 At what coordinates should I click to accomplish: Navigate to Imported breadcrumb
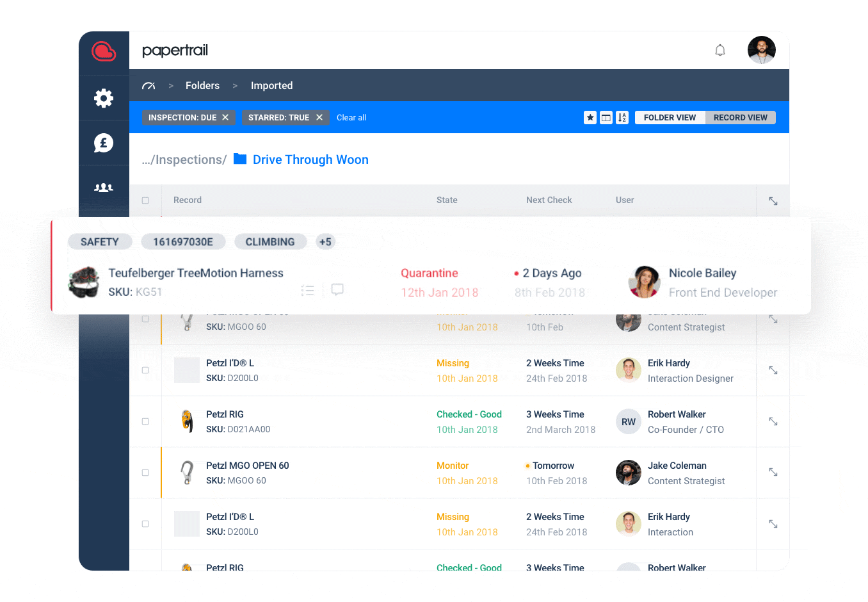pyautogui.click(x=271, y=86)
